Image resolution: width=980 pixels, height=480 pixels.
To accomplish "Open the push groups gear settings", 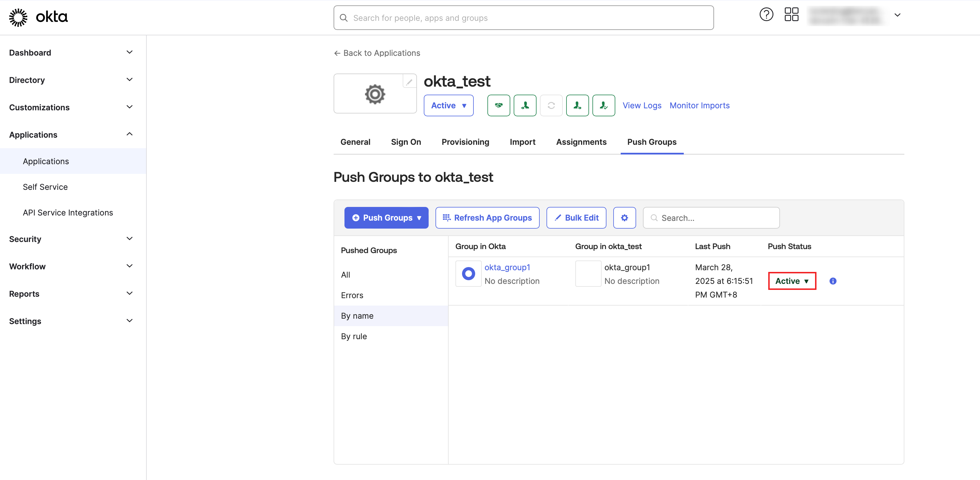I will (624, 218).
